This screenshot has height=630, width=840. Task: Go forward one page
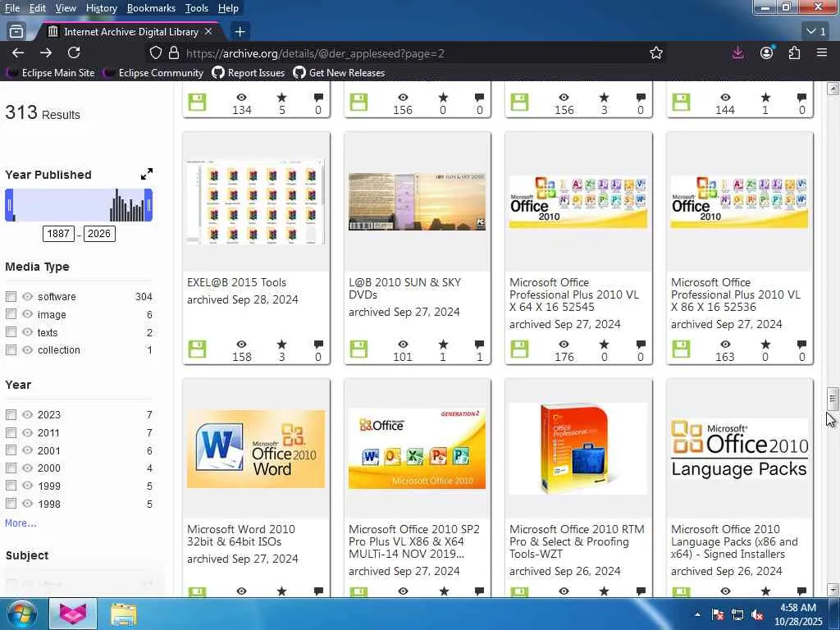pos(46,52)
